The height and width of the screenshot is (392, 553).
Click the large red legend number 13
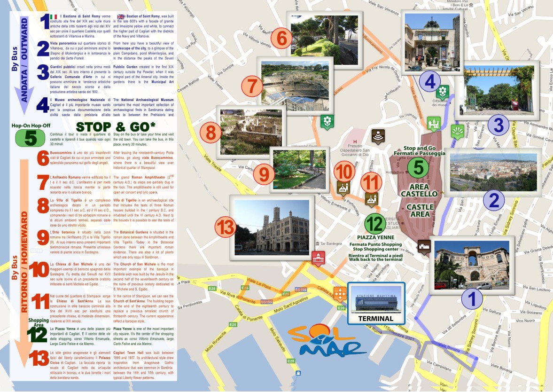pyautogui.click(x=39, y=358)
